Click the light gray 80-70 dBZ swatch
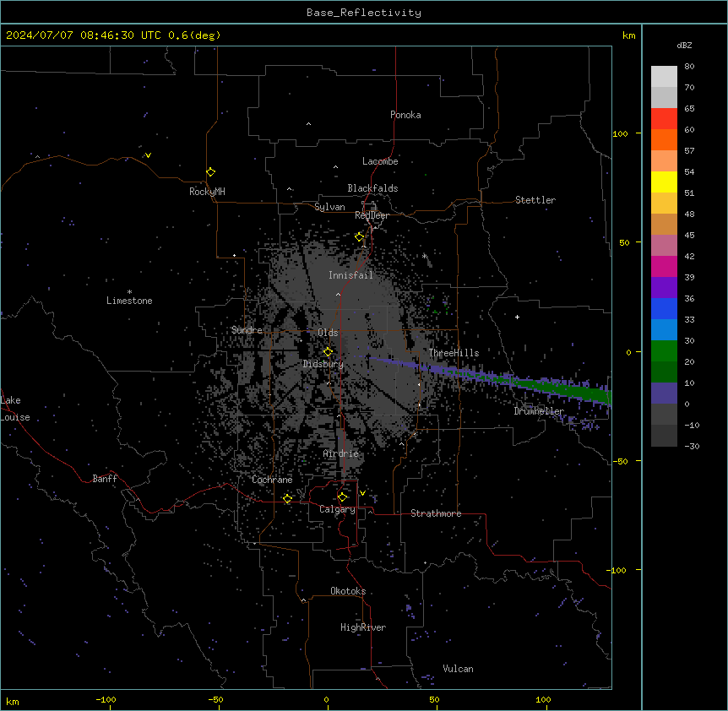 664,77
